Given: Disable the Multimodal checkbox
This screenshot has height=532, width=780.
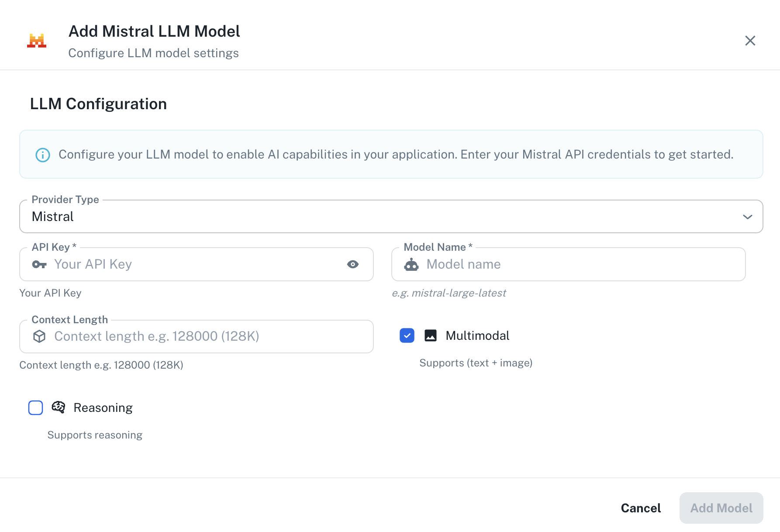Looking at the screenshot, I should click(x=407, y=335).
